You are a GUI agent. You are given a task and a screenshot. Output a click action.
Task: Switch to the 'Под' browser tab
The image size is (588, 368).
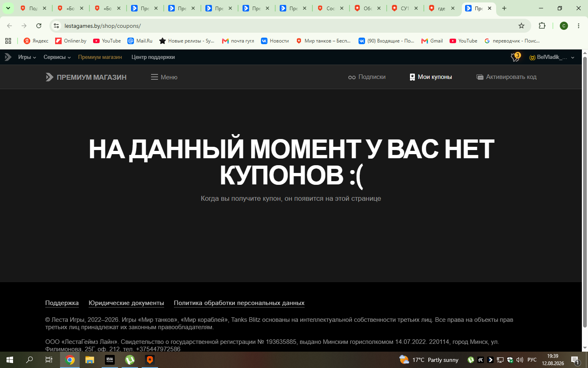click(x=33, y=8)
